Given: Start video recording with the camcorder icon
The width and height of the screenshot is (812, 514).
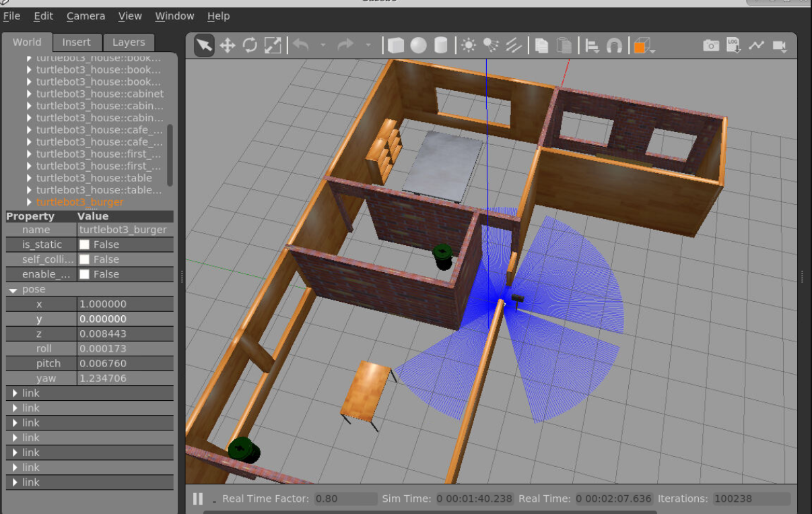Looking at the screenshot, I should click(780, 45).
